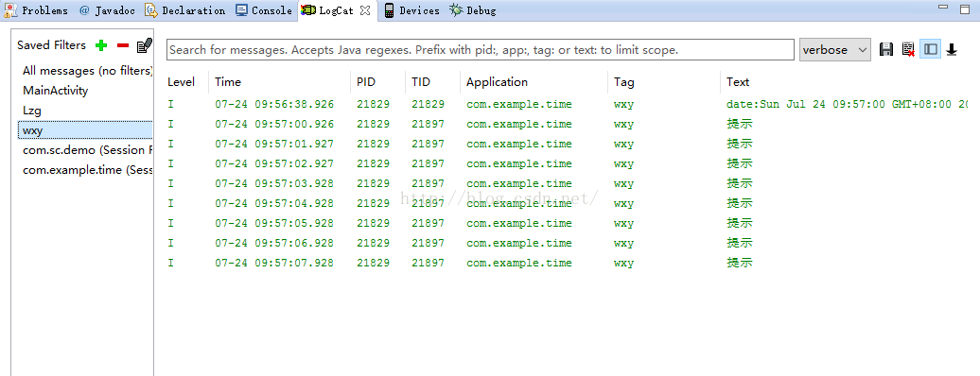Image resolution: width=980 pixels, height=376 pixels.
Task: Clear the log output
Action: pos(908,49)
